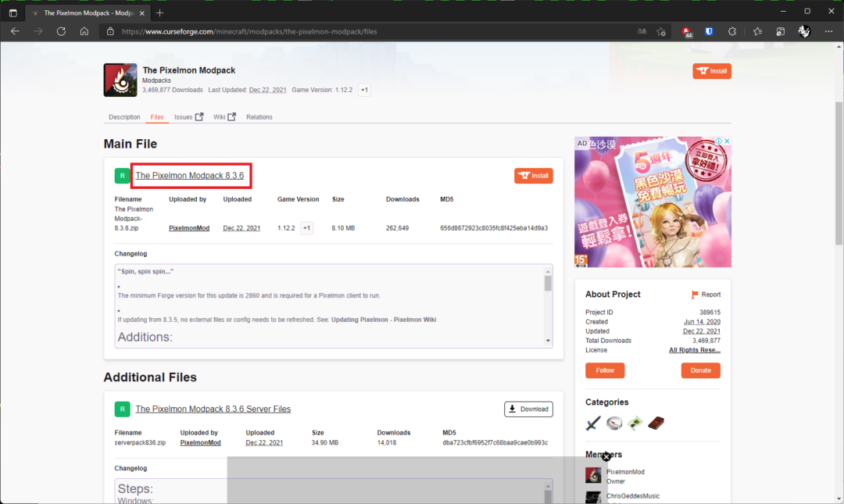Click the advertisement banner image
Screen dimensions: 844x504
[653, 202]
